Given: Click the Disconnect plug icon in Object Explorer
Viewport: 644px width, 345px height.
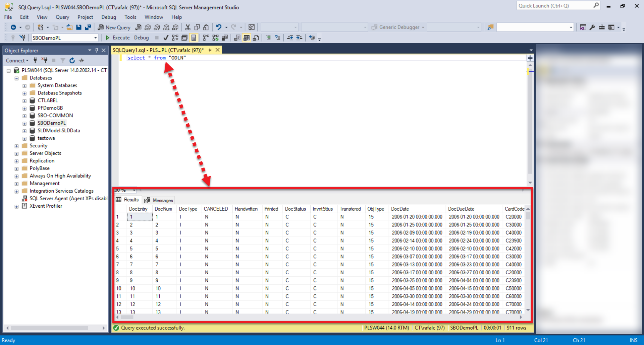Looking at the screenshot, I should (x=45, y=61).
